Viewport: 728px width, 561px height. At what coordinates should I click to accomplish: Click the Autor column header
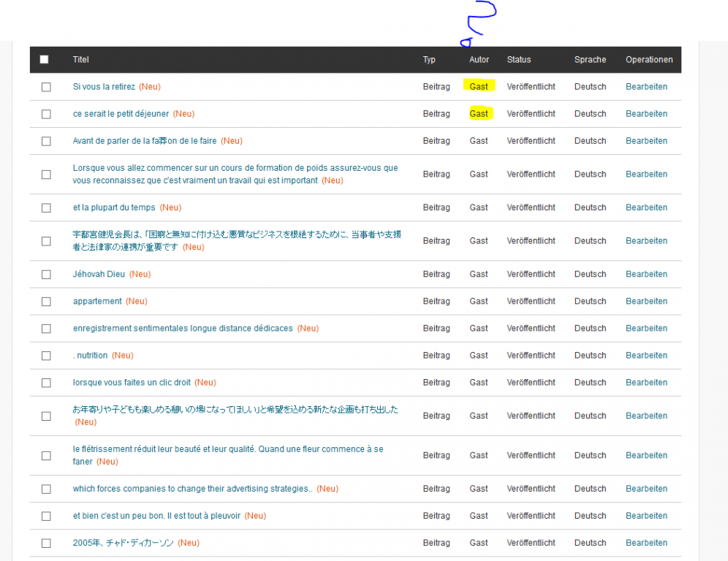479,60
